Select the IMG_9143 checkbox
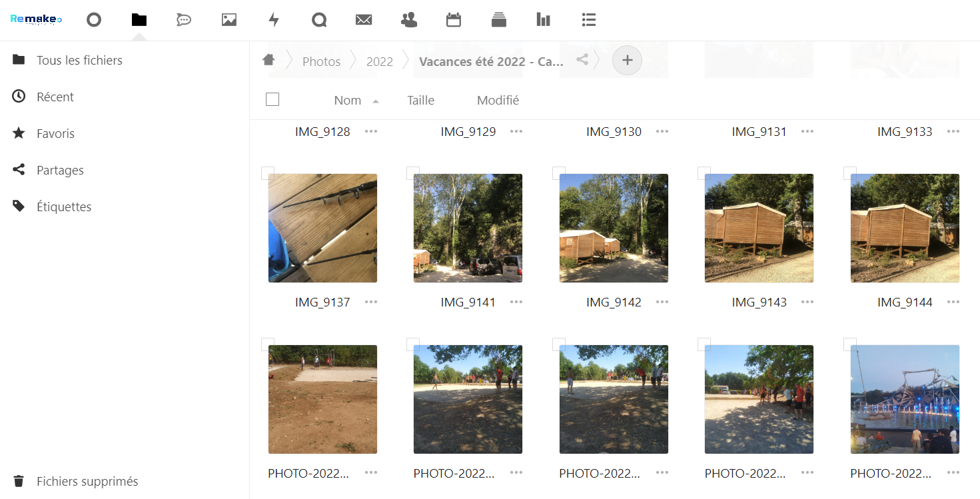Viewport: 980px width, 499px height. coord(704,173)
